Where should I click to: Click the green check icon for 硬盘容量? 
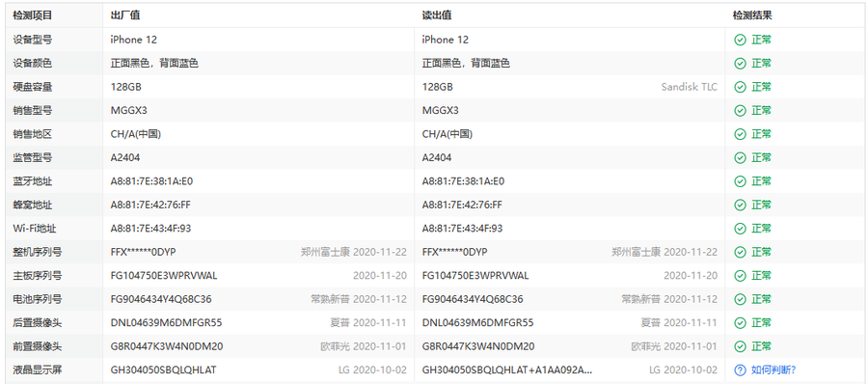pos(740,87)
